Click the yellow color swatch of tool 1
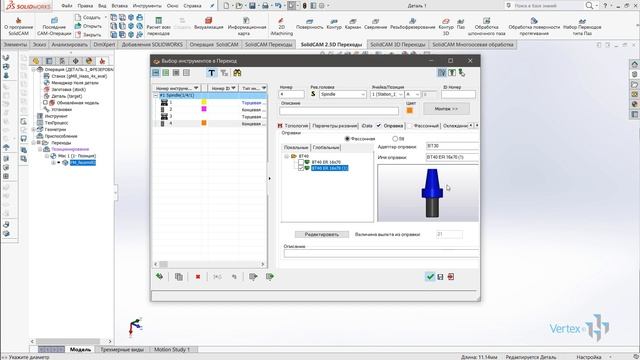The image size is (640, 360). [204, 102]
